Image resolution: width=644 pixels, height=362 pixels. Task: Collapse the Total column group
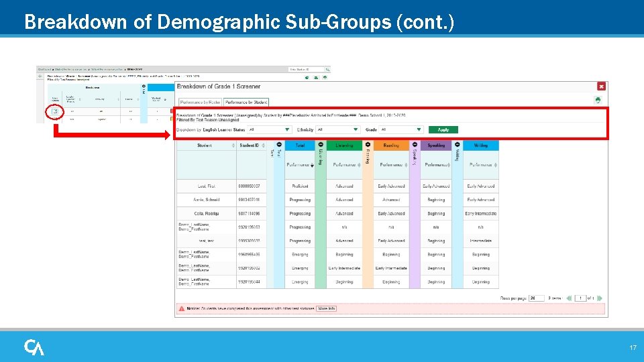point(279,145)
